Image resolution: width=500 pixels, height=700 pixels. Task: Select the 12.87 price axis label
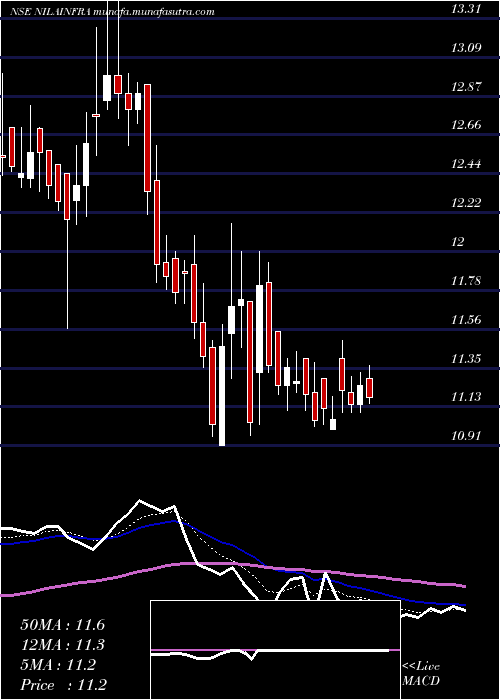[x=466, y=87]
